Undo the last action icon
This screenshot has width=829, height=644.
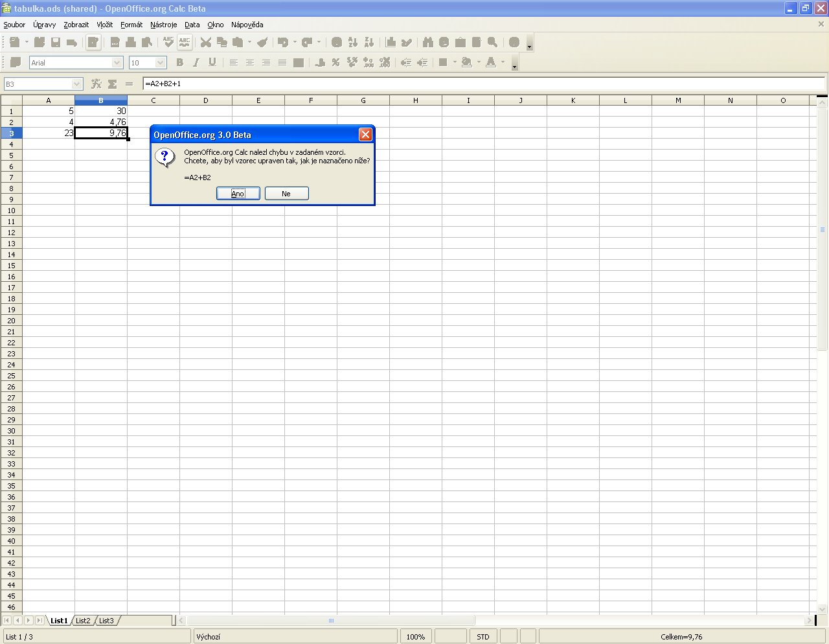tap(283, 42)
